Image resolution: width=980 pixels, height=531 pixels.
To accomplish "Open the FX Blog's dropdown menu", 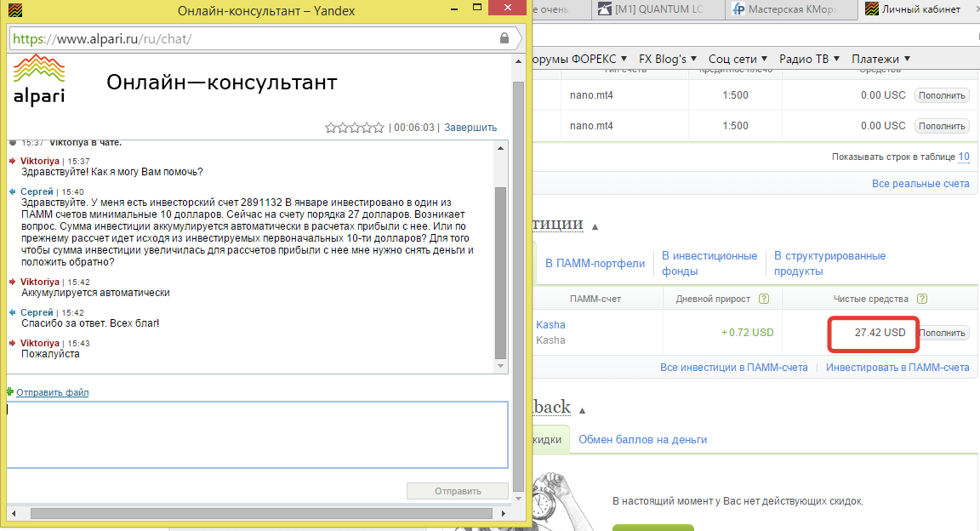I will tap(668, 59).
